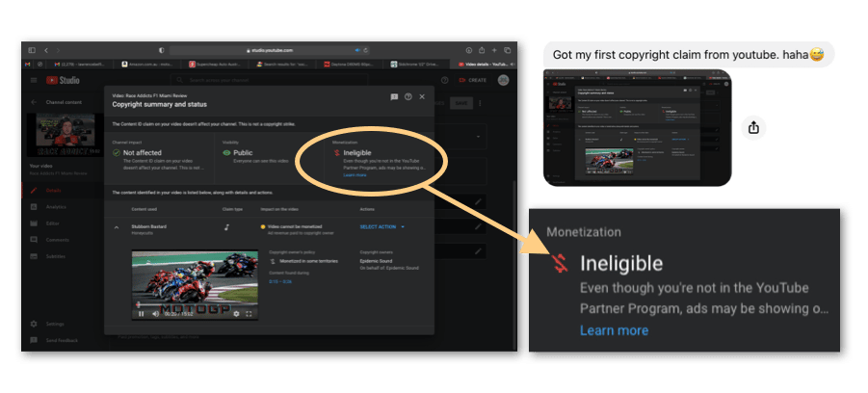Click the yellow Video cannot be monetized dot
The width and height of the screenshot is (868, 393).
click(263, 227)
